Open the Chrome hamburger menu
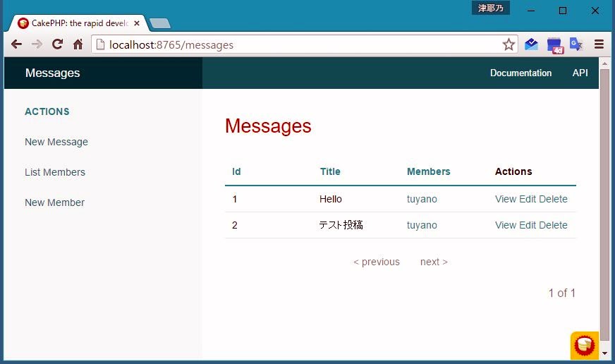The width and height of the screenshot is (615, 364). click(x=599, y=44)
